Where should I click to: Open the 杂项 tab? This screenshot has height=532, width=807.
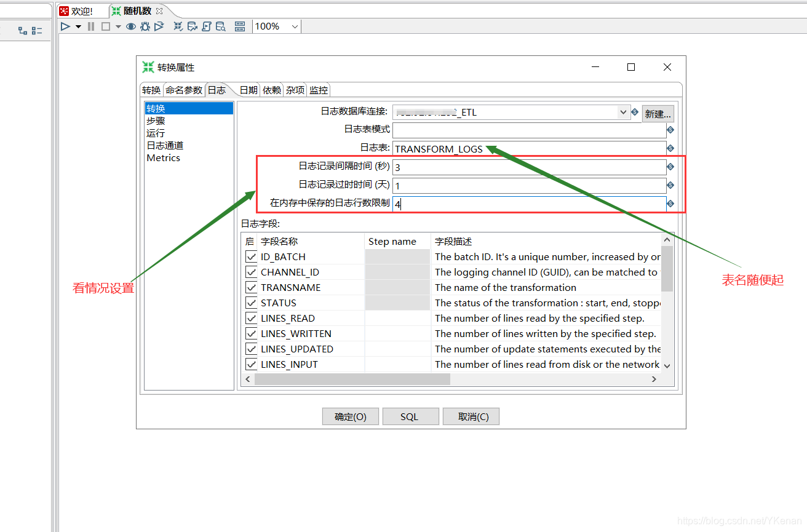coord(295,90)
